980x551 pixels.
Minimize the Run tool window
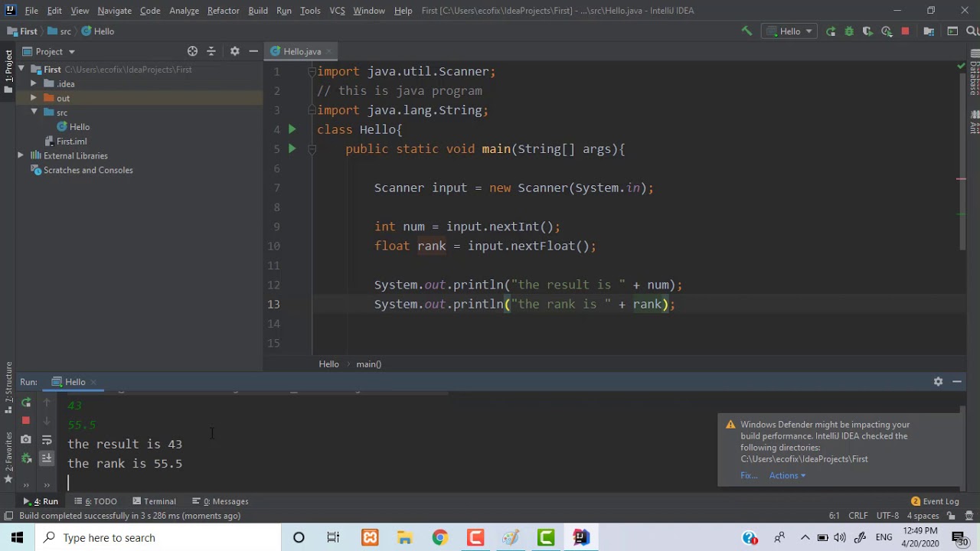click(957, 381)
